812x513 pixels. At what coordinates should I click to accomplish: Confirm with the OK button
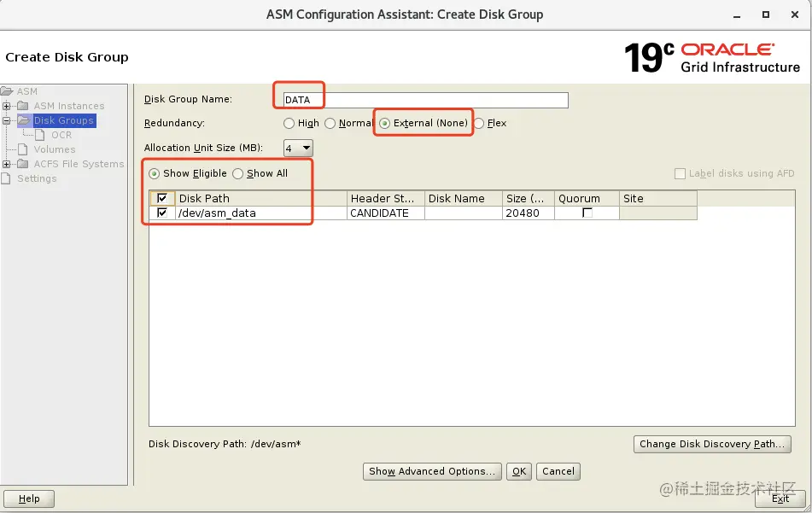pos(519,471)
